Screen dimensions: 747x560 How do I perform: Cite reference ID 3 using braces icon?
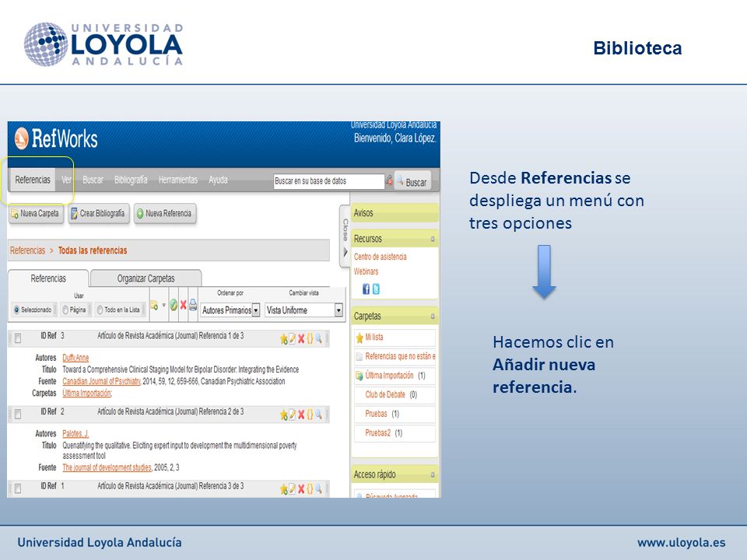click(310, 339)
